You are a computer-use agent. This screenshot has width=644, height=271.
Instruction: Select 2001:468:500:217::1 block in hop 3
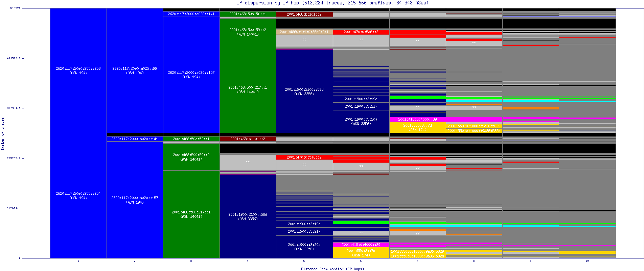coord(191,214)
